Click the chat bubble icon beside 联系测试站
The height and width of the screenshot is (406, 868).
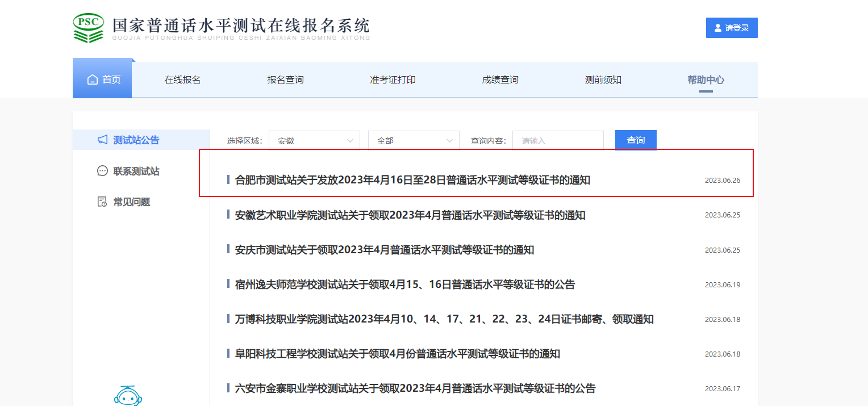coord(102,171)
